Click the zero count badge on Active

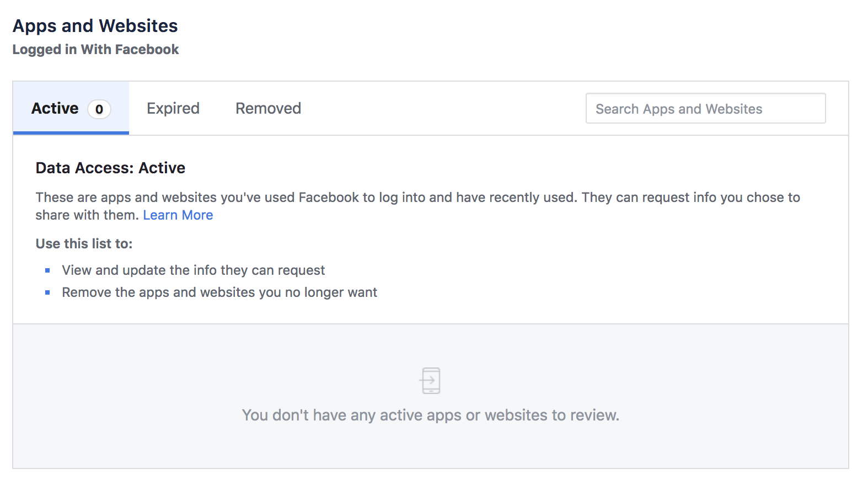(x=99, y=109)
